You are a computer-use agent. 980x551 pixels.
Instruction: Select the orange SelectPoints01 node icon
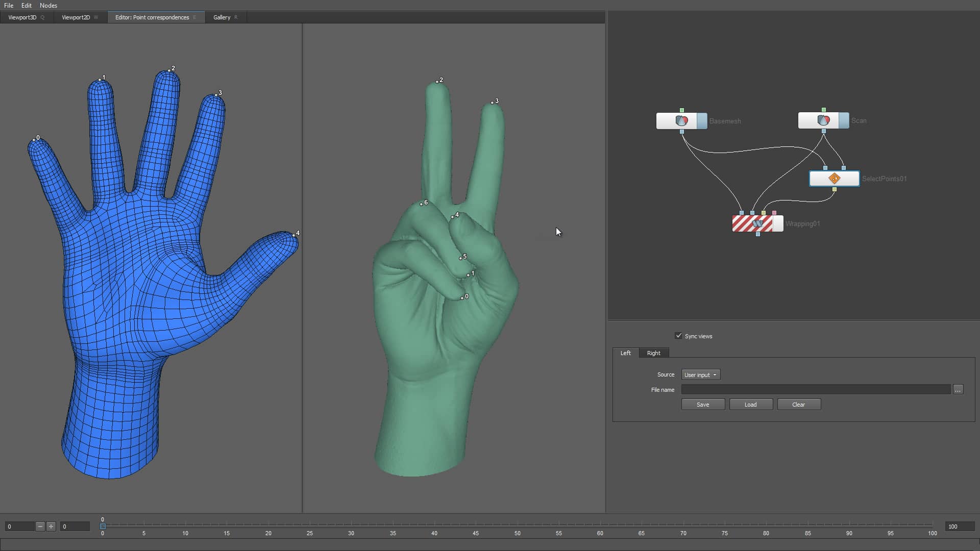[x=834, y=178]
